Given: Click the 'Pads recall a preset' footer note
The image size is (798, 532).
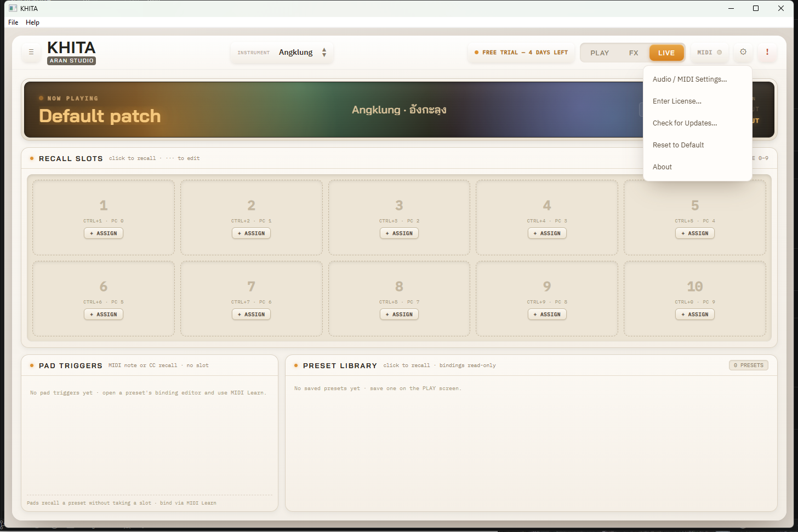Looking at the screenshot, I should click(122, 503).
